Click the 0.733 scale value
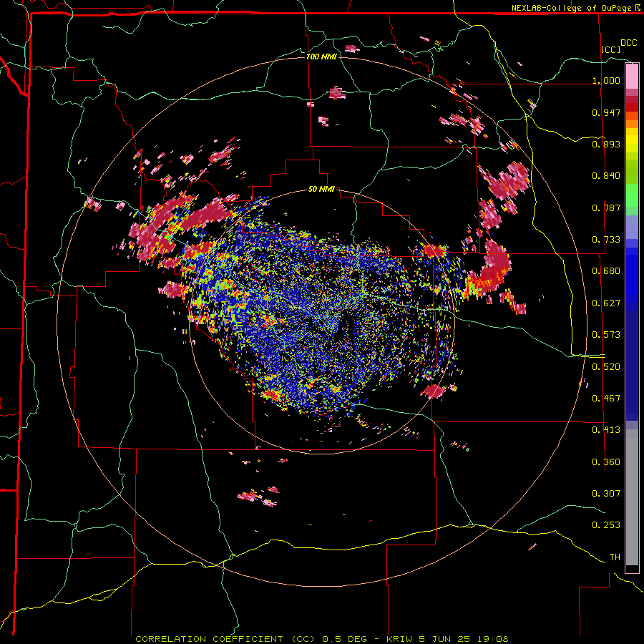 pyautogui.click(x=606, y=239)
